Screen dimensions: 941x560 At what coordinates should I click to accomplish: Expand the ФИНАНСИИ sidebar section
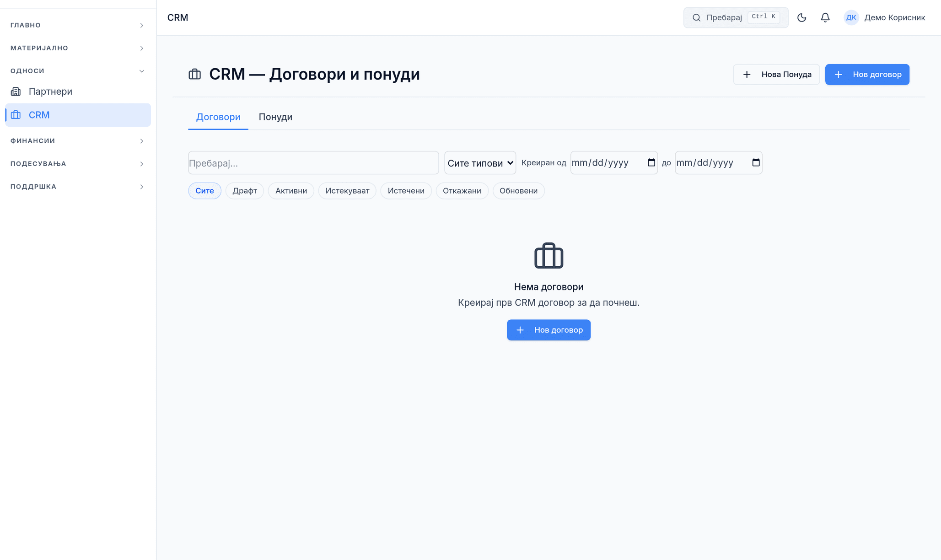tap(78, 141)
